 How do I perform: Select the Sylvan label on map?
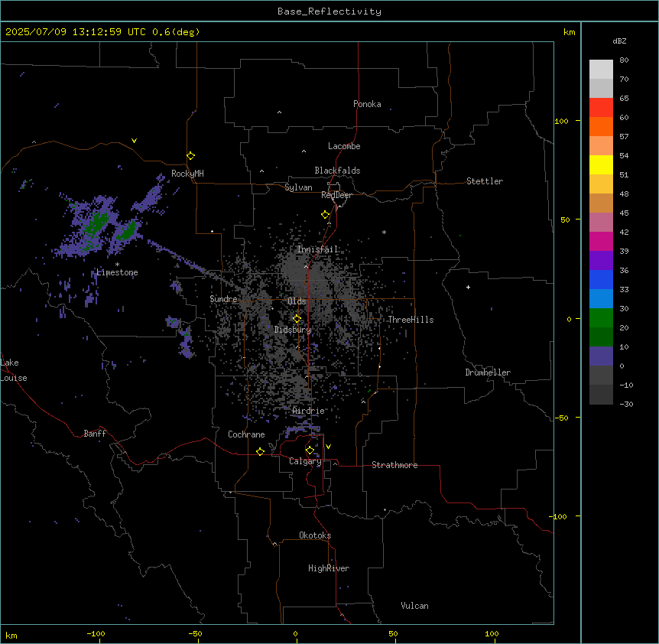point(298,187)
